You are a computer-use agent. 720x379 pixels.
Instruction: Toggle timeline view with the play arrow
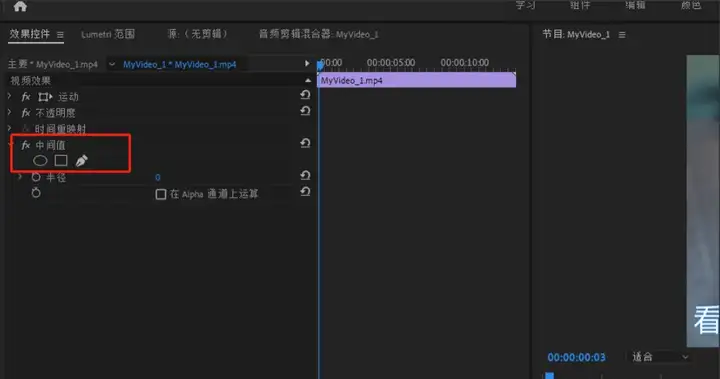pos(307,63)
